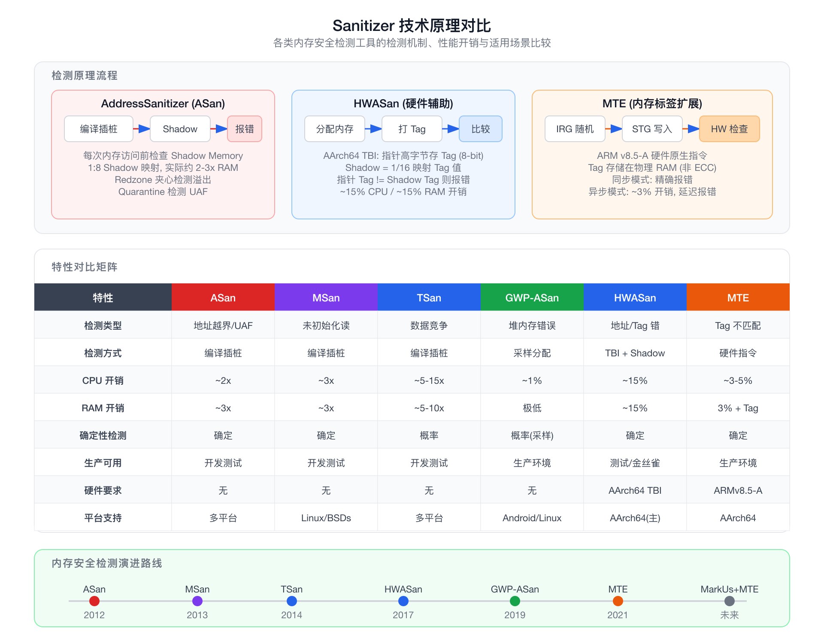Select the MTE column header

[738, 297]
